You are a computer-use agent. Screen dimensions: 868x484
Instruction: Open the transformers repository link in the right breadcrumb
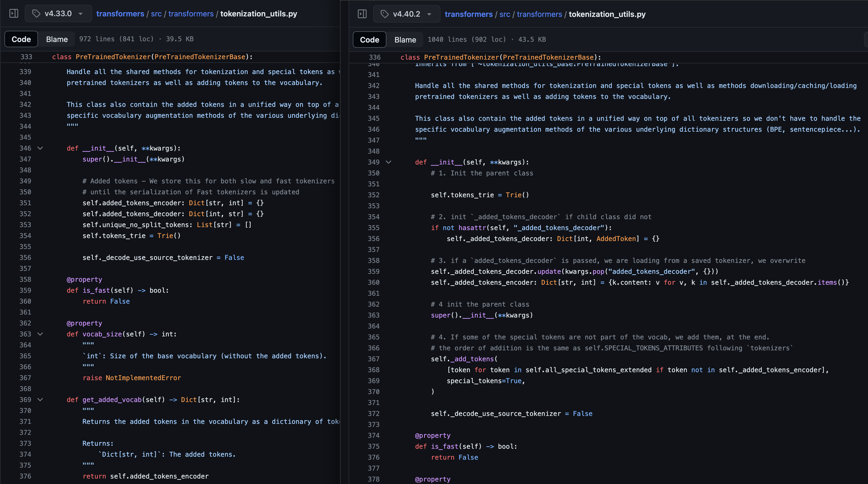pyautogui.click(x=469, y=14)
